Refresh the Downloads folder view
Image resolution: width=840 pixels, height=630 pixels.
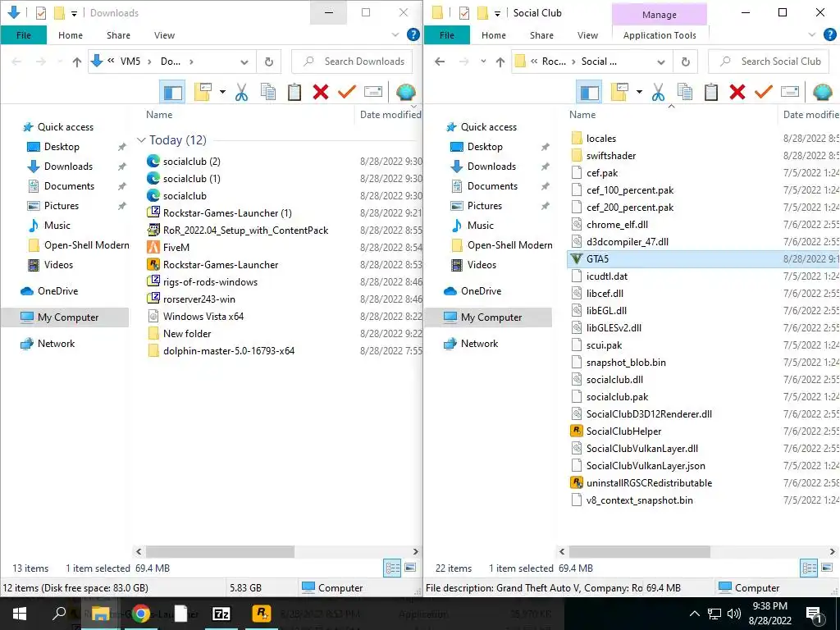[269, 62]
